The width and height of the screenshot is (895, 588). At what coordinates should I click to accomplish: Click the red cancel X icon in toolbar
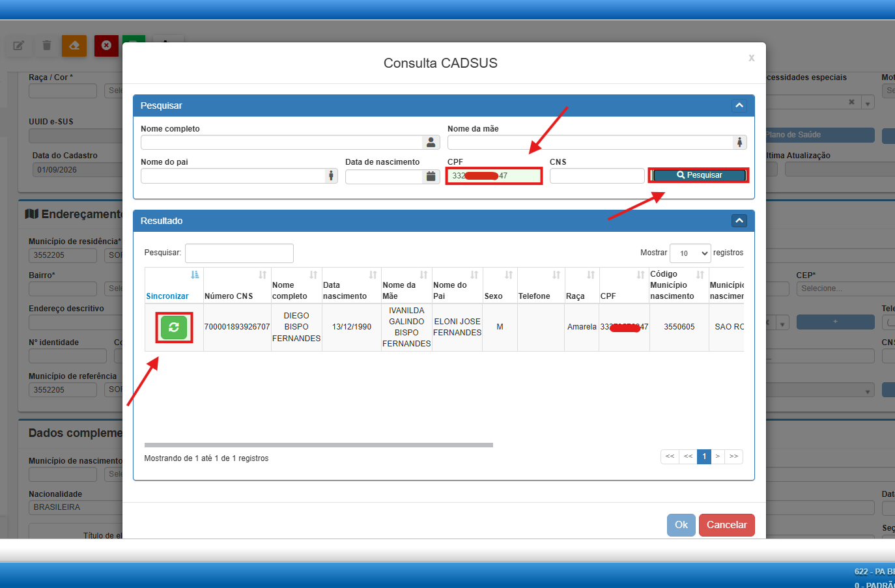[106, 46]
